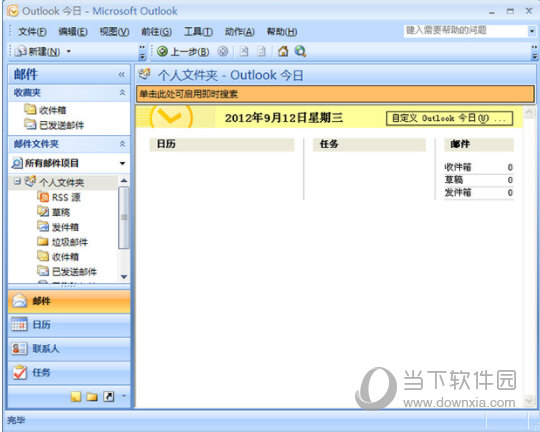Open the help question box dropdown arrow
Image resolution: width=540 pixels, height=432 pixels.
click(x=532, y=31)
